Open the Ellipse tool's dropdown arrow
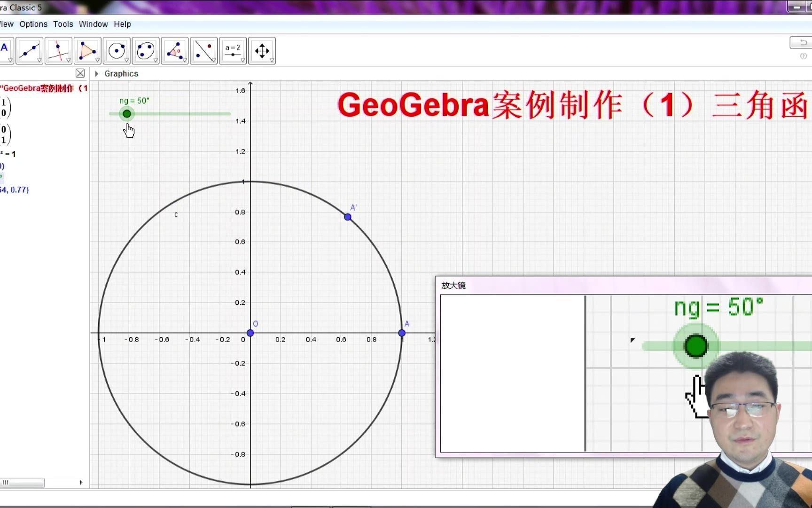Image resolution: width=812 pixels, height=508 pixels. click(x=156, y=60)
